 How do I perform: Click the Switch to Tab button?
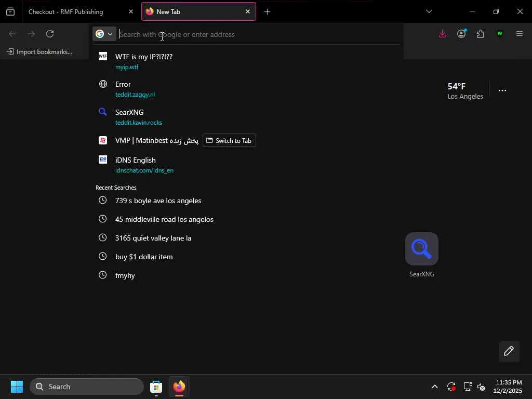(229, 140)
